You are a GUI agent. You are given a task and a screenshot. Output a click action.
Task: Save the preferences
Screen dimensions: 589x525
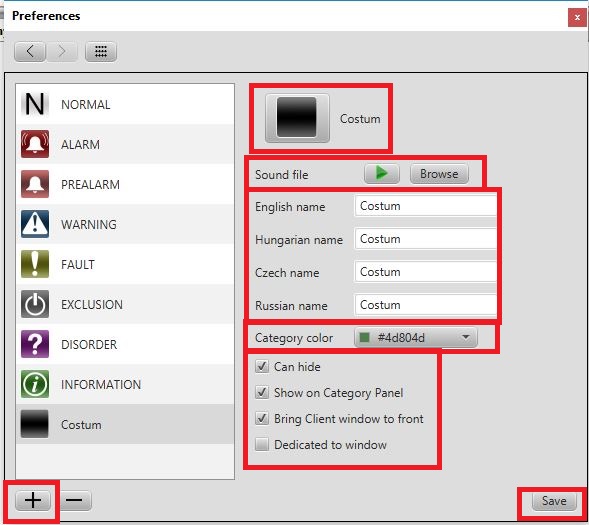pos(554,501)
